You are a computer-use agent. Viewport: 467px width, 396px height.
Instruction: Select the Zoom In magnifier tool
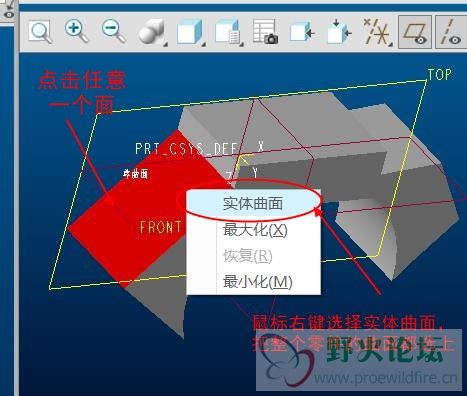click(x=77, y=31)
